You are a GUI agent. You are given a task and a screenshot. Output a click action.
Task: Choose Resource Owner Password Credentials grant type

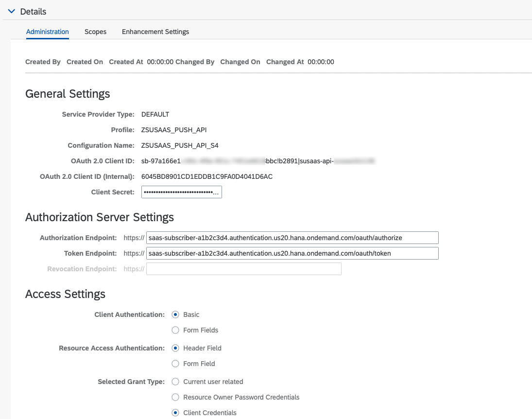pos(175,397)
